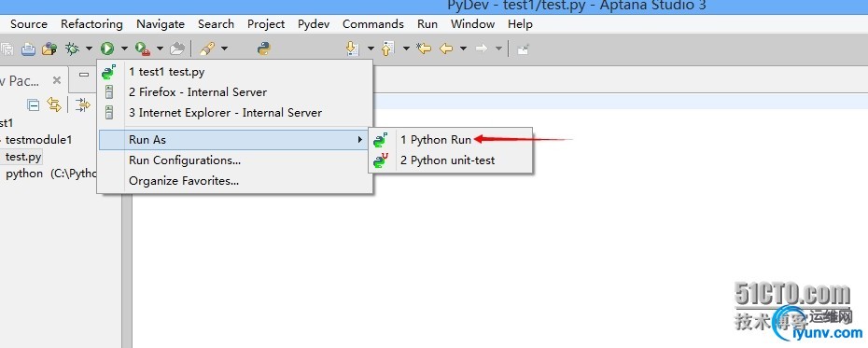This screenshot has width=868, height=348.
Task: Toggle Link with Editor in package explorer
Action: click(54, 104)
